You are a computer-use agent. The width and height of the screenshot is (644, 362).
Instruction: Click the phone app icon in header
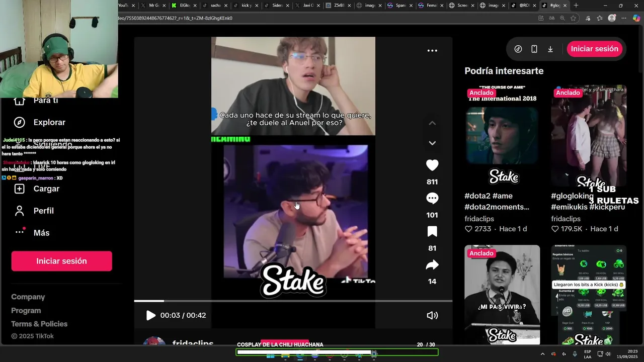coord(534,49)
